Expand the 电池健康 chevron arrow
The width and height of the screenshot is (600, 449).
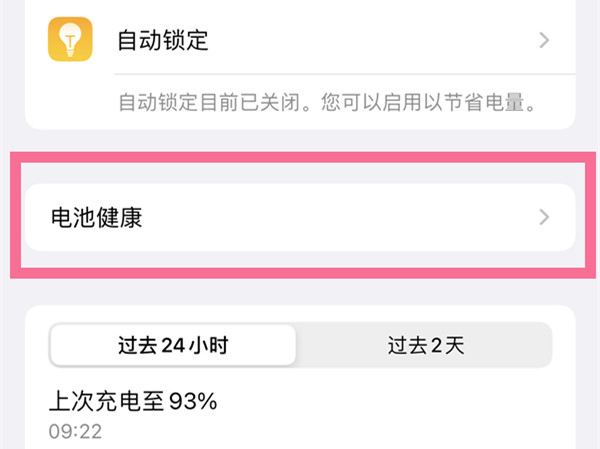[544, 217]
